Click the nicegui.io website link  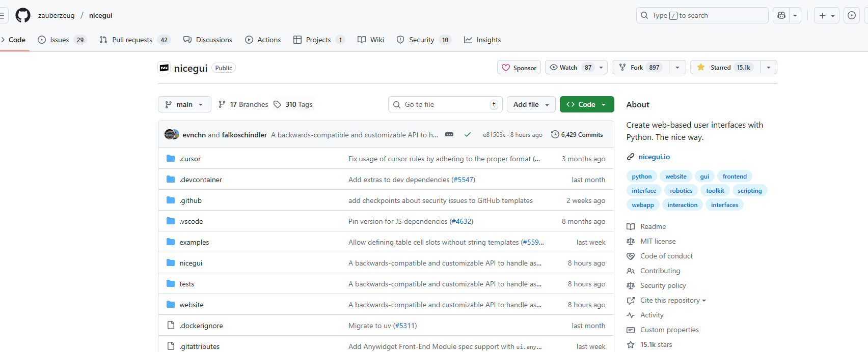(654, 157)
